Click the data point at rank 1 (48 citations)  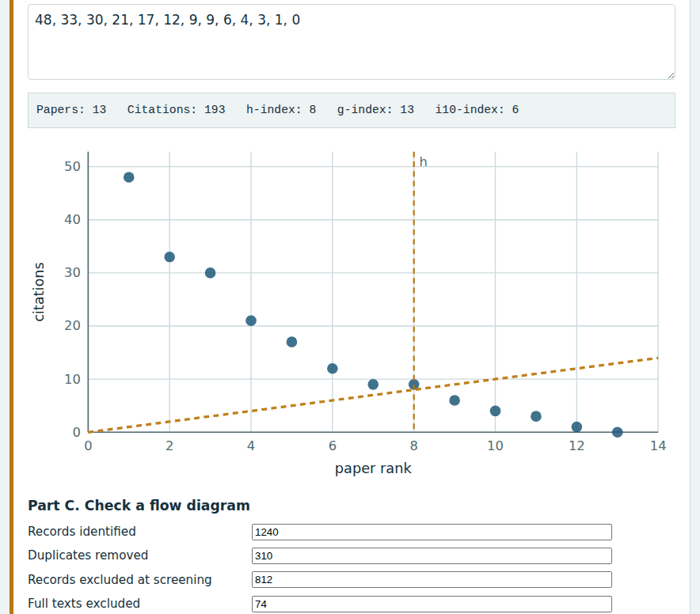pyautogui.click(x=128, y=177)
